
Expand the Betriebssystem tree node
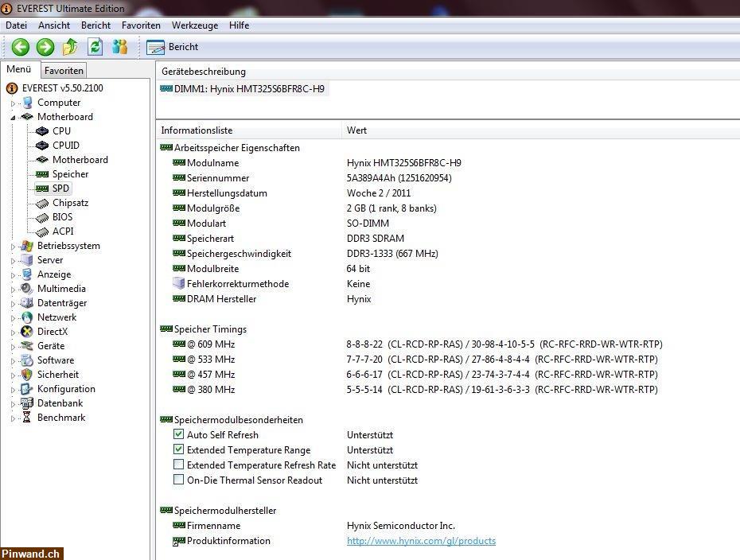[x=14, y=247]
